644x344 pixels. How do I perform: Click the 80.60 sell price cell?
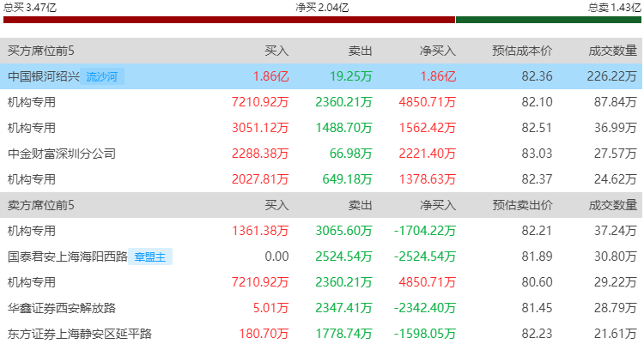(x=537, y=282)
